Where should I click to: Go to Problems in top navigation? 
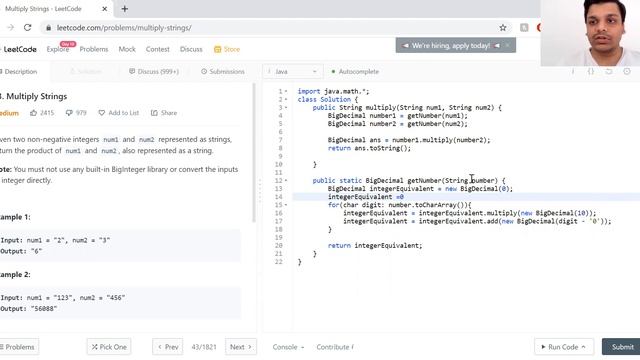click(94, 49)
